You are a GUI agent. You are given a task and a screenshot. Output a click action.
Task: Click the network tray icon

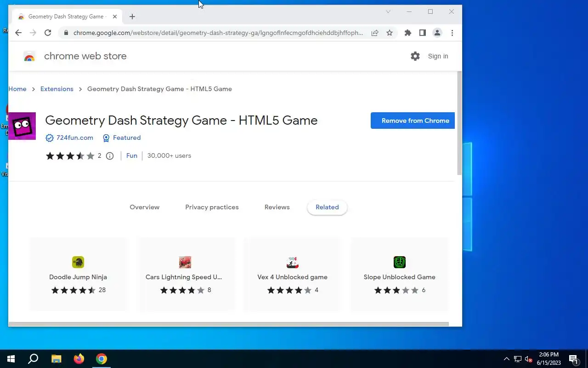518,359
